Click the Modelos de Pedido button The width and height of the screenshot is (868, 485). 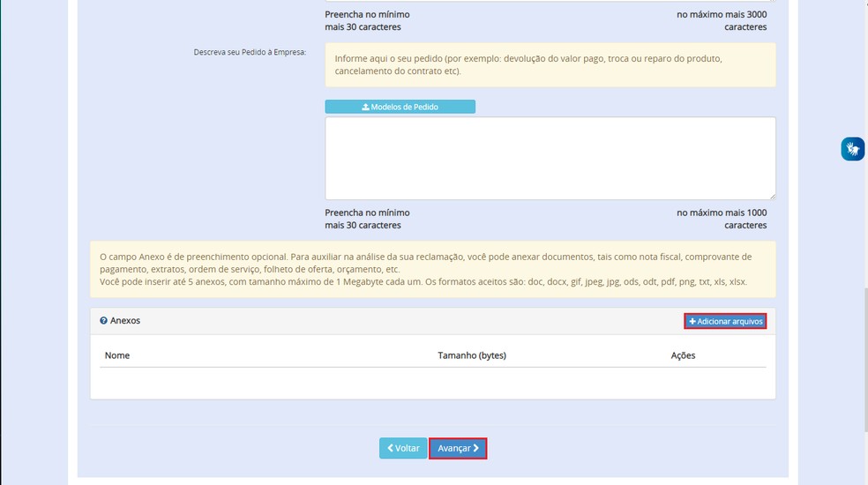(400, 107)
